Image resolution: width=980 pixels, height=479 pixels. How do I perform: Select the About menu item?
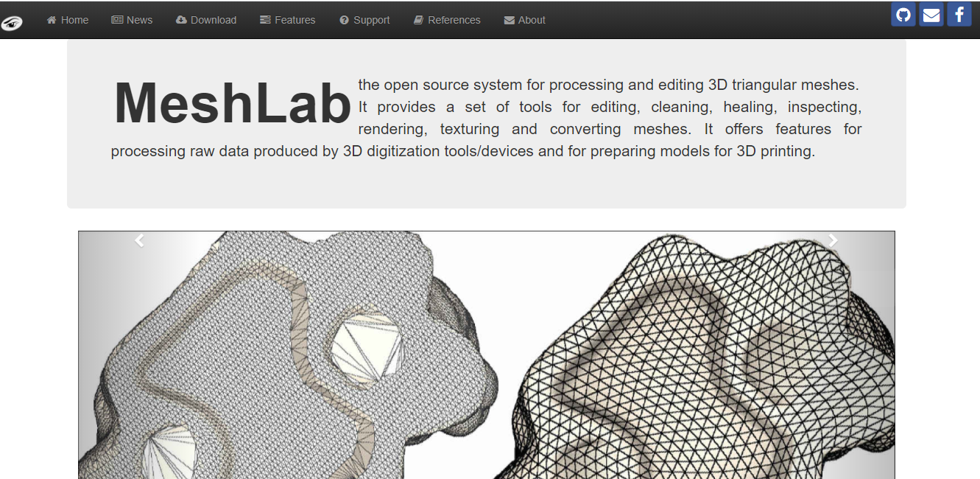pos(525,20)
